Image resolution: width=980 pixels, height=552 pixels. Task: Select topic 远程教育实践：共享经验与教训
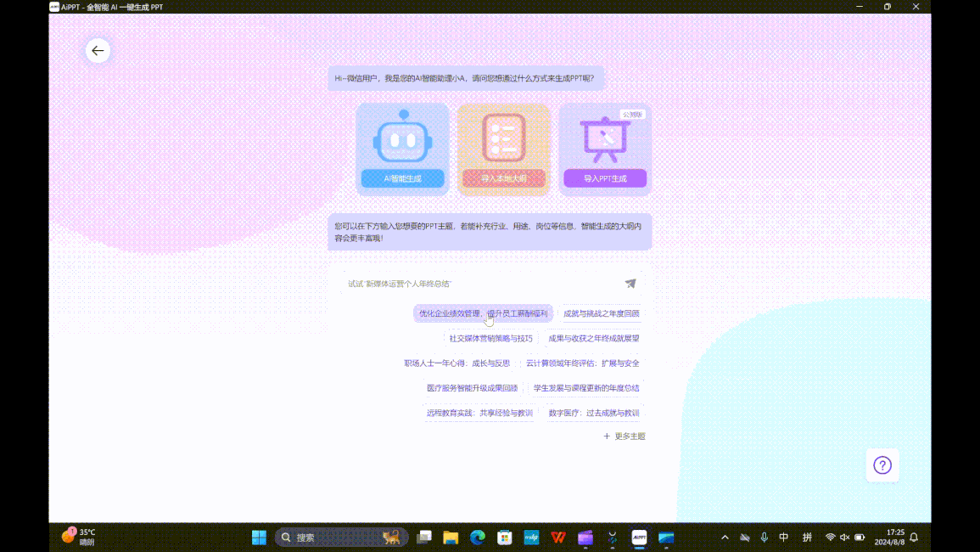point(479,413)
